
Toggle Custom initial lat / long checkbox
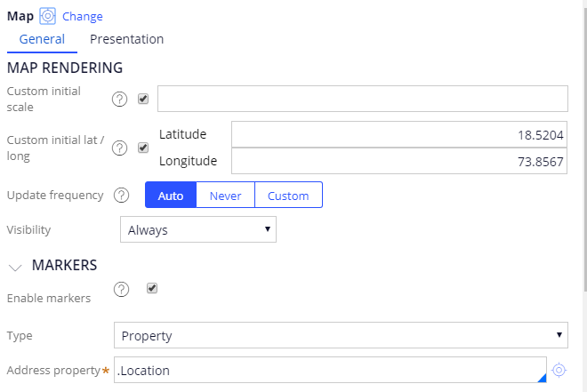coord(143,148)
